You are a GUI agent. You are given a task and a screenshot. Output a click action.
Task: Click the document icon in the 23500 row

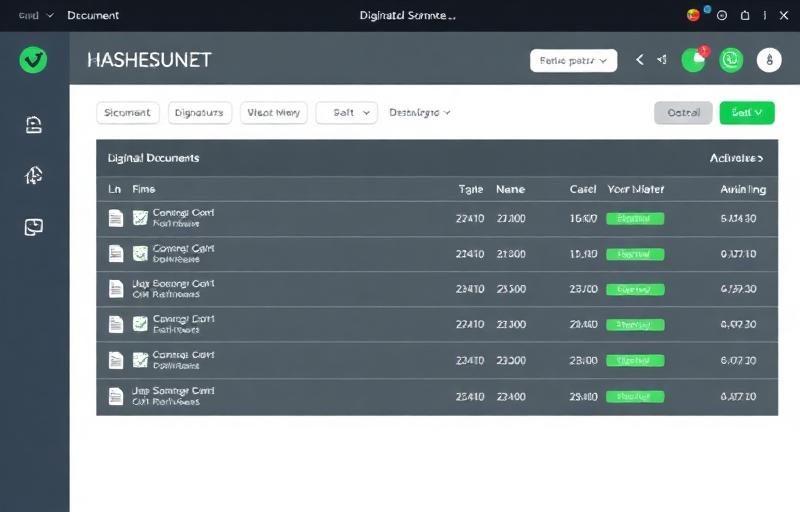tap(116, 289)
